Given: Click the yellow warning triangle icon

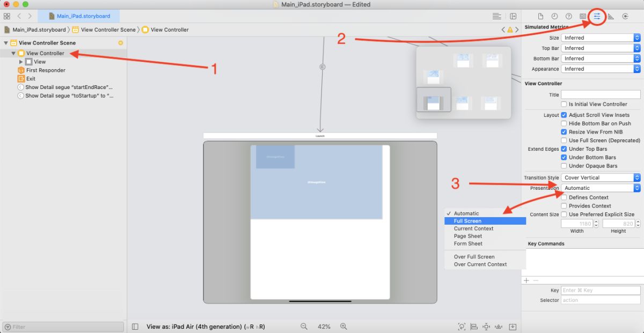Looking at the screenshot, I should tap(510, 29).
